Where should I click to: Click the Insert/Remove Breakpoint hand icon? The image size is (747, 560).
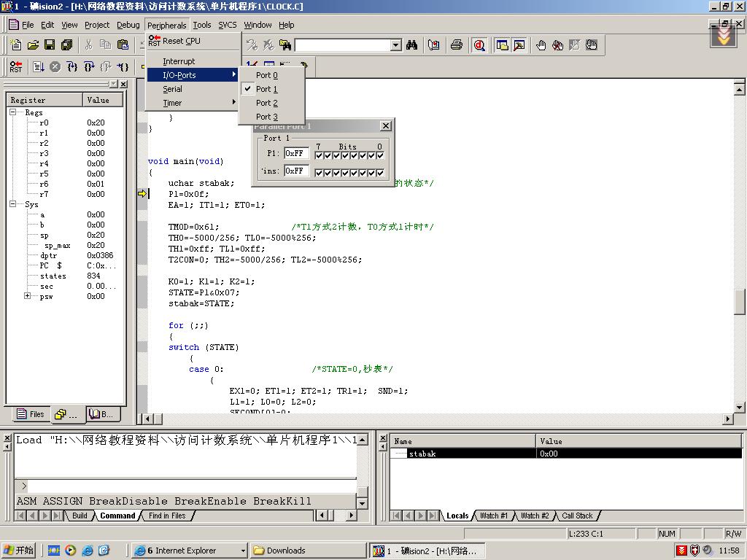point(541,45)
